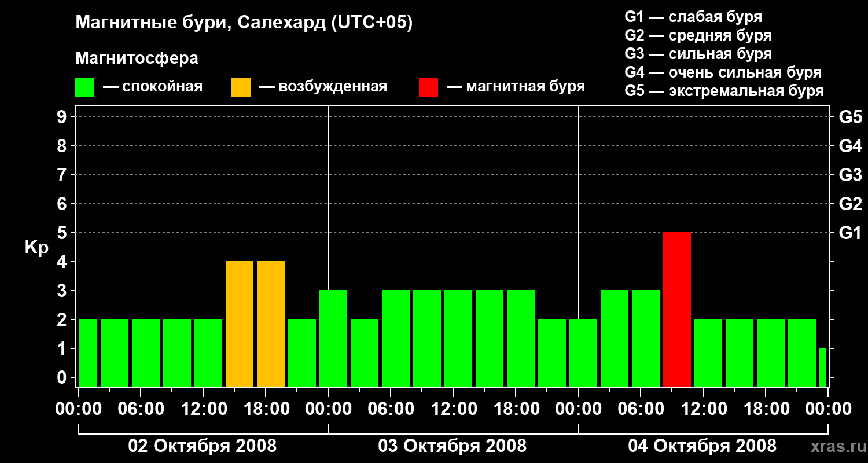Click the 'G1' label on right axis
Screen dimensions: 868x463
pos(851,233)
